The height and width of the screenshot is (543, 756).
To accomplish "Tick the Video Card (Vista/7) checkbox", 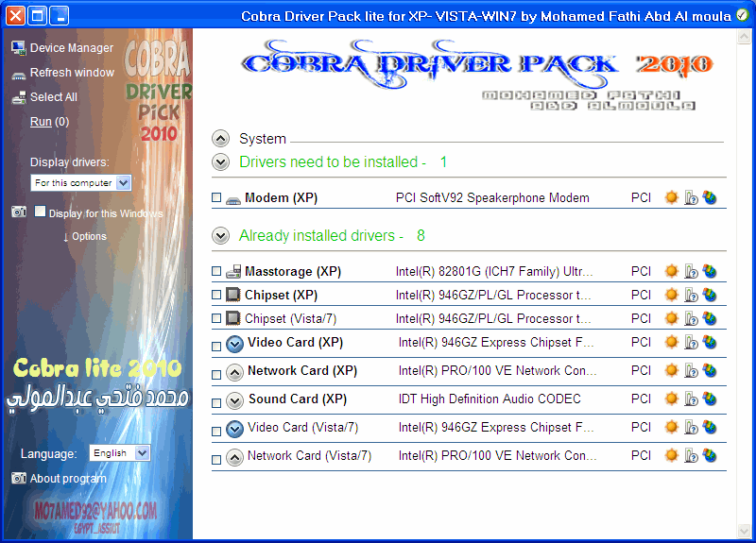I will click(216, 432).
